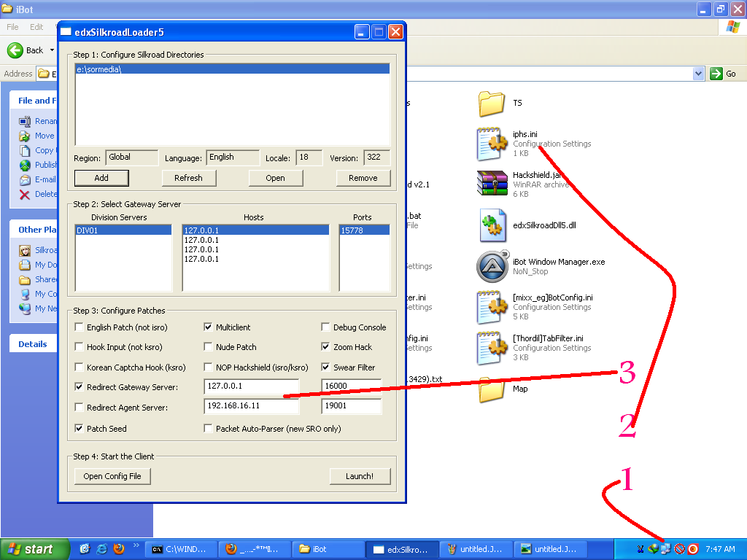Select port 15778 in the Ports list

pyautogui.click(x=365, y=230)
